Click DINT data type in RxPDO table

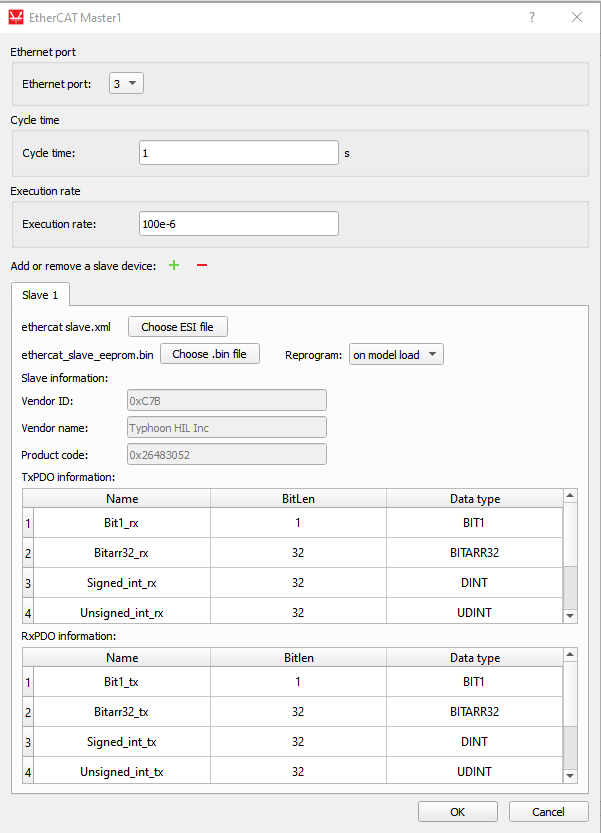click(x=475, y=742)
